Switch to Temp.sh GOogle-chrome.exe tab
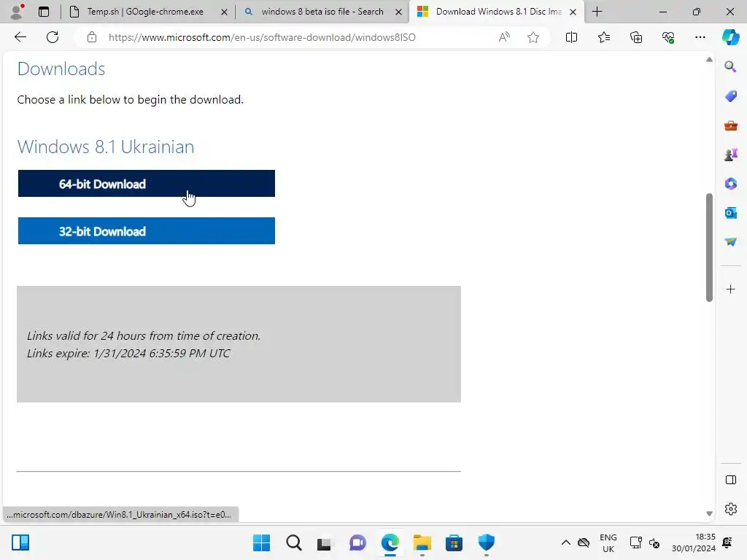 [145, 12]
